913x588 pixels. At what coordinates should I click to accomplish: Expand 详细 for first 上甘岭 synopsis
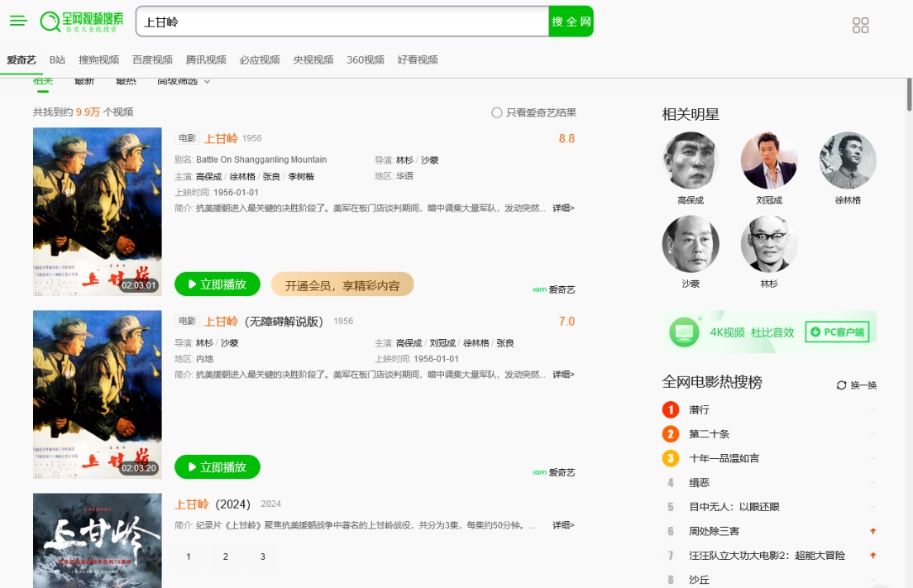[563, 208]
